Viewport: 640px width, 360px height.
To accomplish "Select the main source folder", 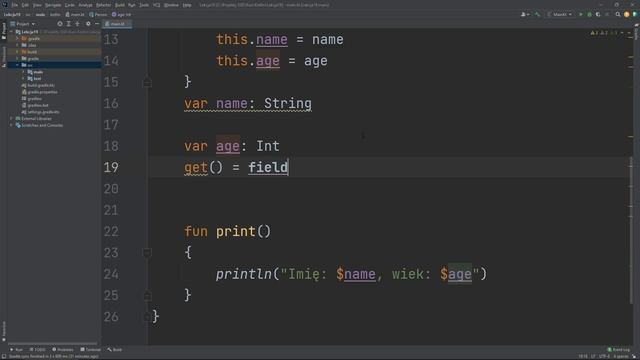I will 35,72.
